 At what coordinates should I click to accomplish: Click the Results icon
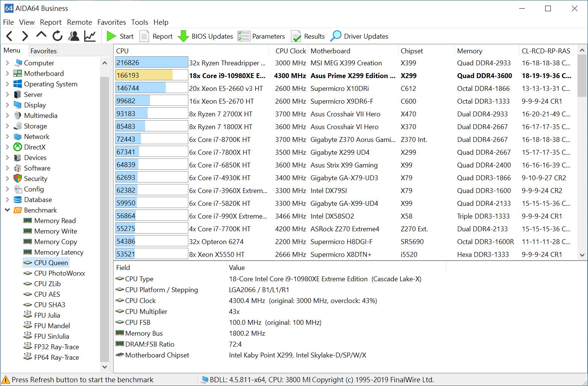click(296, 36)
